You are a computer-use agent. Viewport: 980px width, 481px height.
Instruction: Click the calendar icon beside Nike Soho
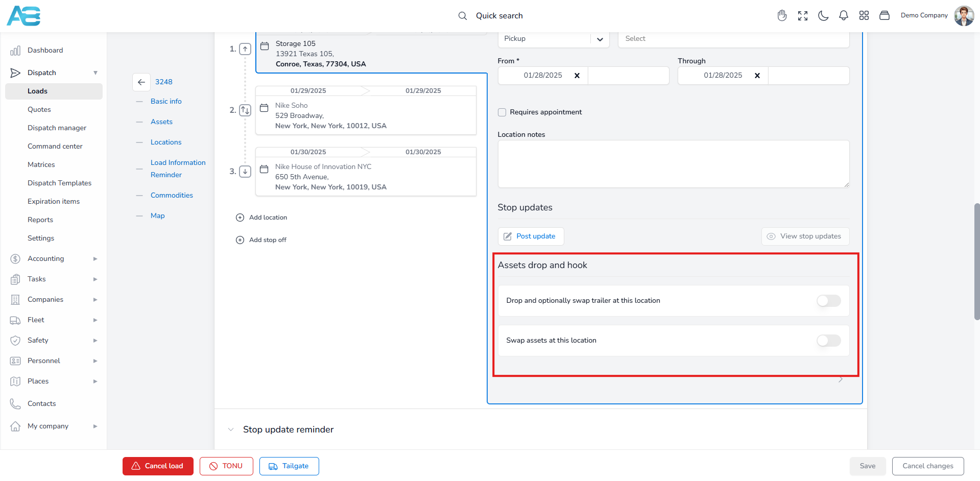pos(264,108)
